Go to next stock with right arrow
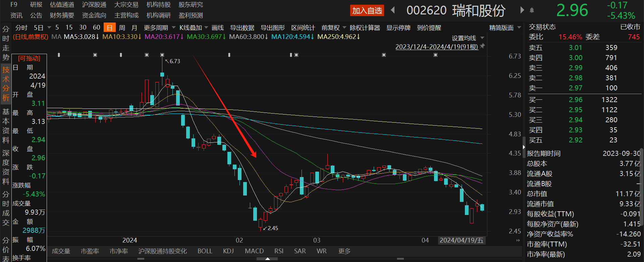The height and width of the screenshot is (262, 644). [522, 10]
